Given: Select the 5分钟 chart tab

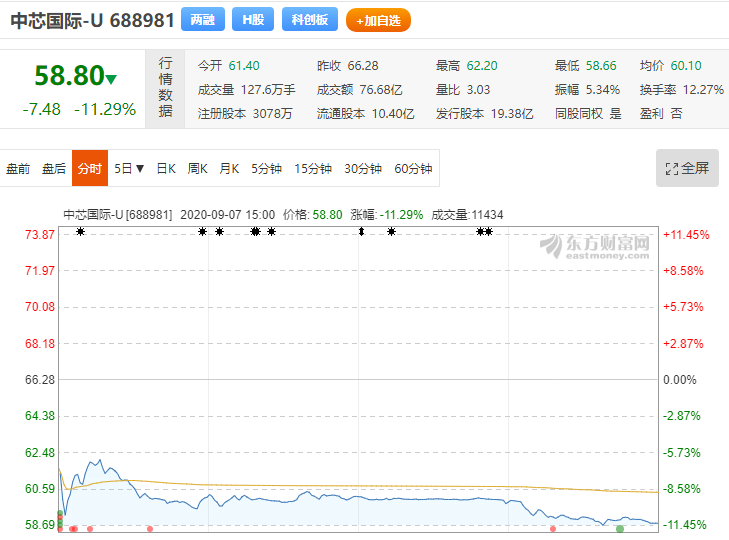Looking at the screenshot, I should coord(266,168).
